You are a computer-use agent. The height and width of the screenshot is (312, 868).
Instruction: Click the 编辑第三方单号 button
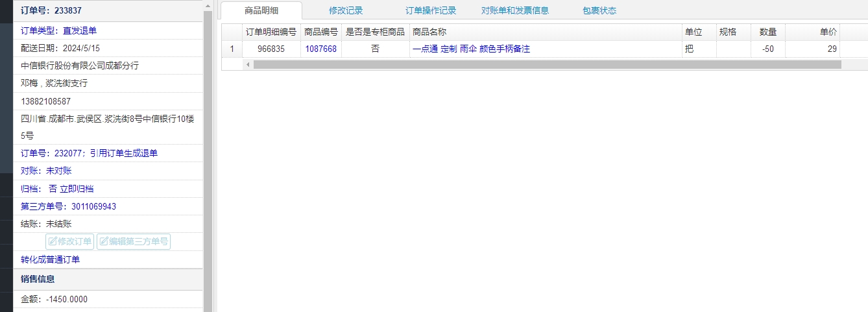coord(134,242)
